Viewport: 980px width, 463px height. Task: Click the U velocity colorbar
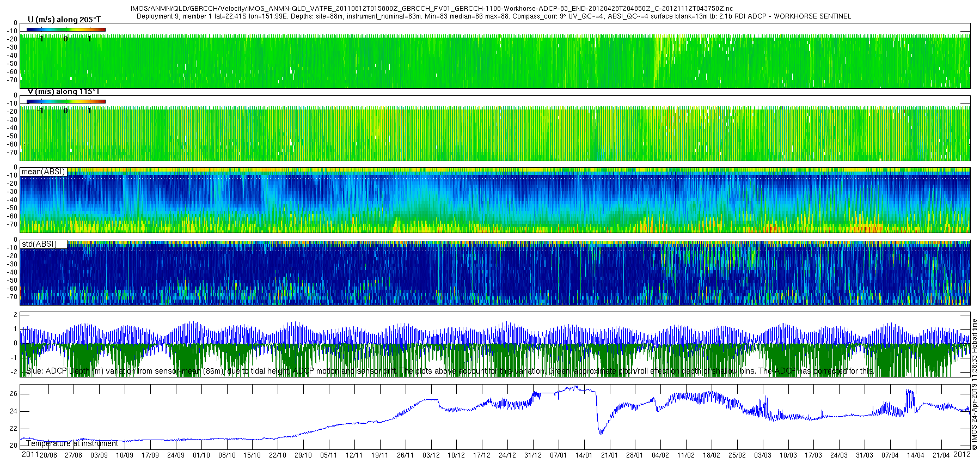[x=66, y=29]
